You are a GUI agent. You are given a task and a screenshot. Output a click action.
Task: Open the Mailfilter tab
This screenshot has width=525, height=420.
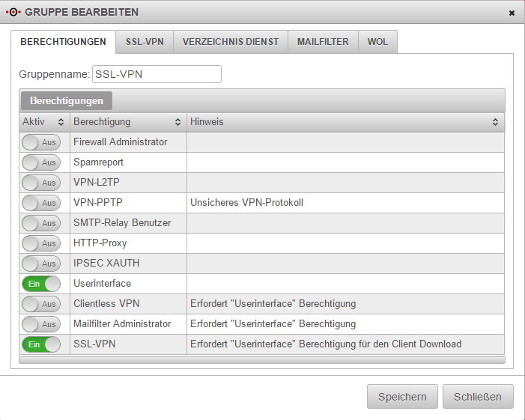323,42
